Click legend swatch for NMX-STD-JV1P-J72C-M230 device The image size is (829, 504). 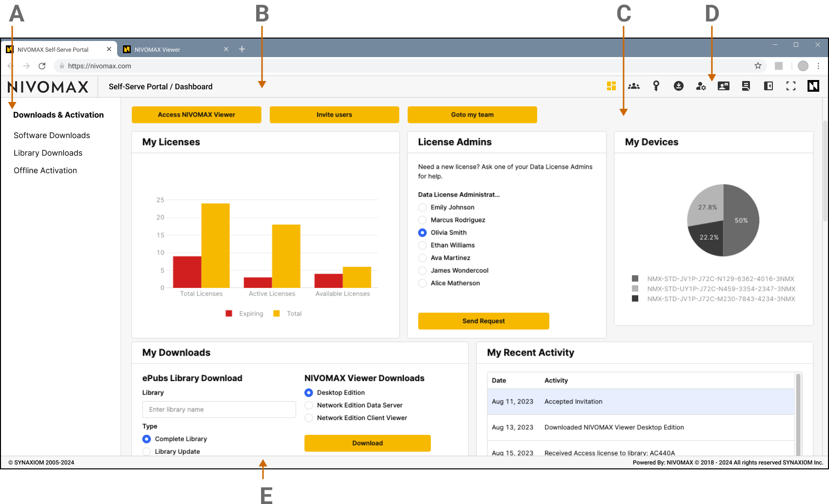[635, 299]
